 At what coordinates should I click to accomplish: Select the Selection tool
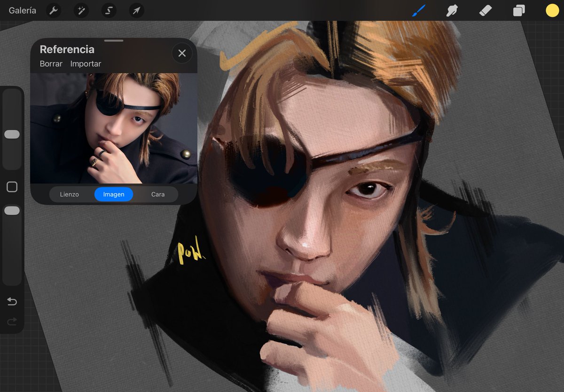pos(109,10)
